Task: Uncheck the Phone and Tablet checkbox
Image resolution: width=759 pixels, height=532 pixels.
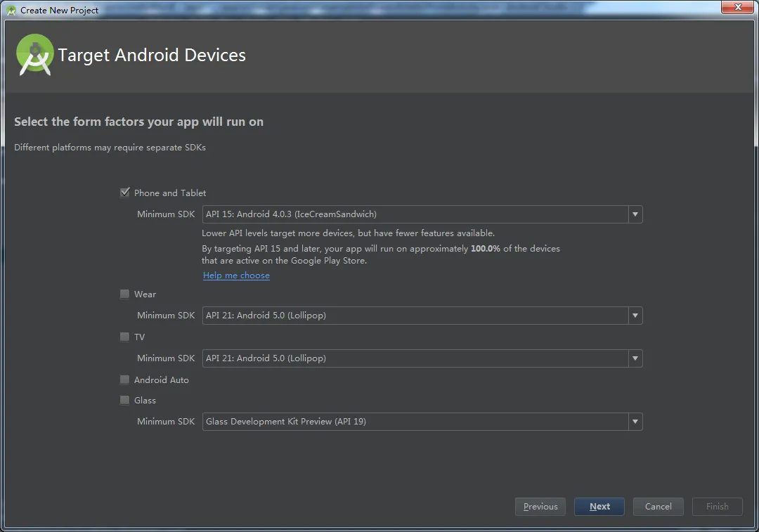Action: coord(125,193)
